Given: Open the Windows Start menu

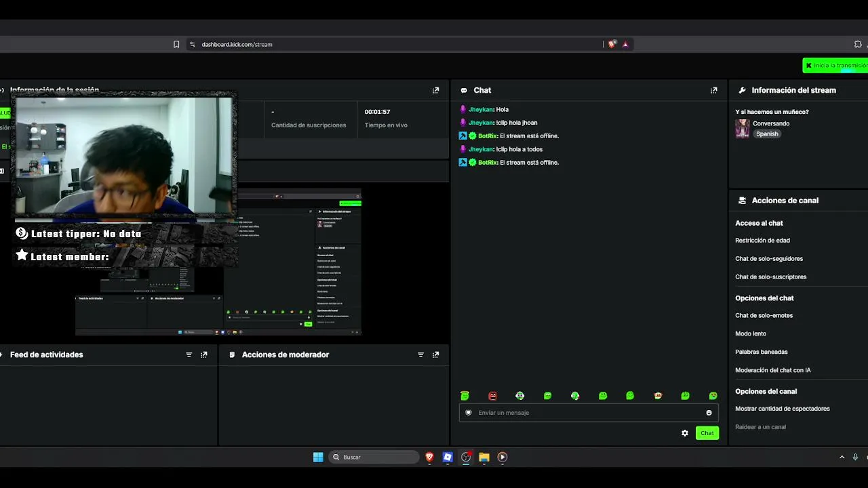Looking at the screenshot, I should tap(318, 457).
